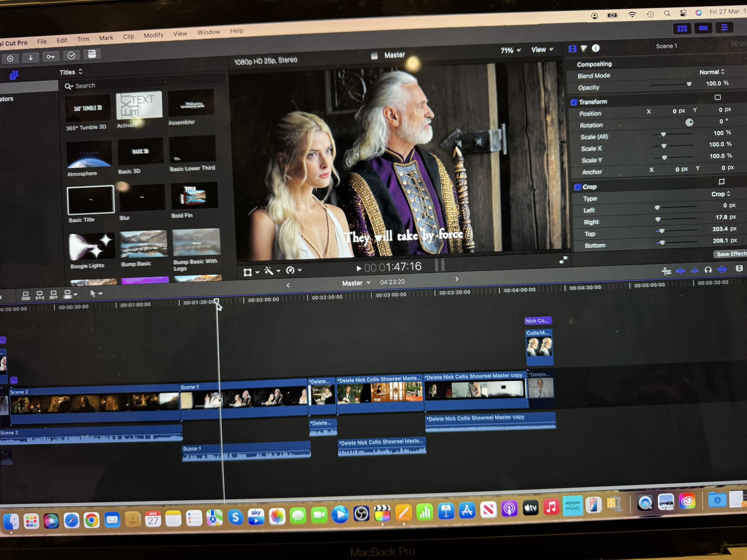Screen dimensions: 747x560
Task: Click the Crop Type popup button
Action: pos(720,194)
